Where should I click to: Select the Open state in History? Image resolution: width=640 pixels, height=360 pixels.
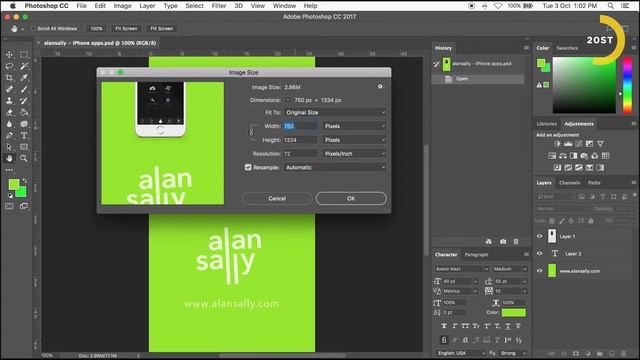click(x=478, y=79)
